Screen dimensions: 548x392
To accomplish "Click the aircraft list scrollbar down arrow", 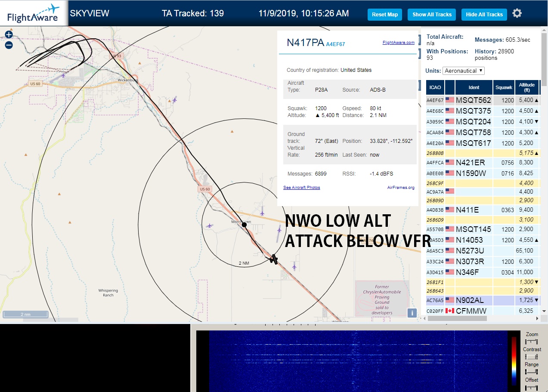I will pyautogui.click(x=544, y=311).
